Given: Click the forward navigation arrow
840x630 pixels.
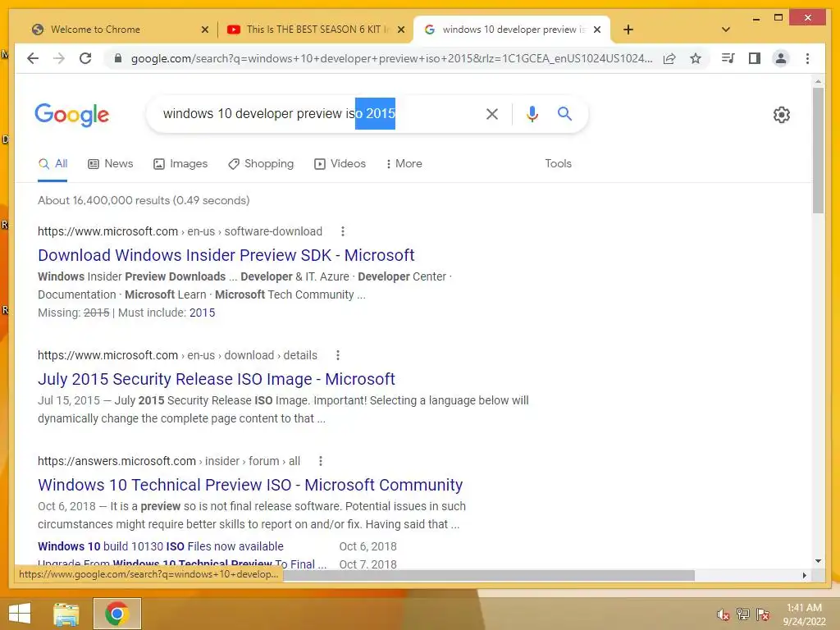Looking at the screenshot, I should [59, 58].
